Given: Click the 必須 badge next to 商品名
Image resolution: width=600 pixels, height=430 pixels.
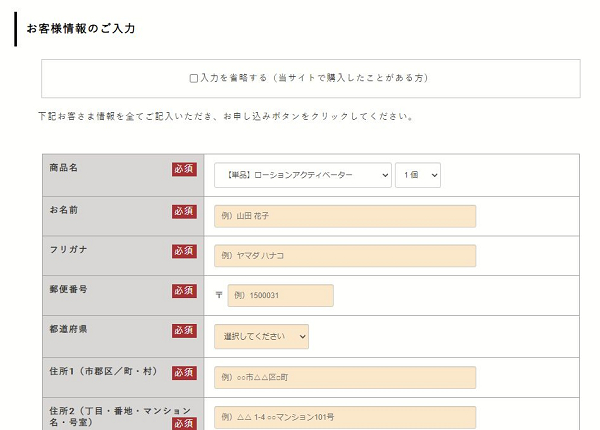Looking at the screenshot, I should click(x=184, y=169).
